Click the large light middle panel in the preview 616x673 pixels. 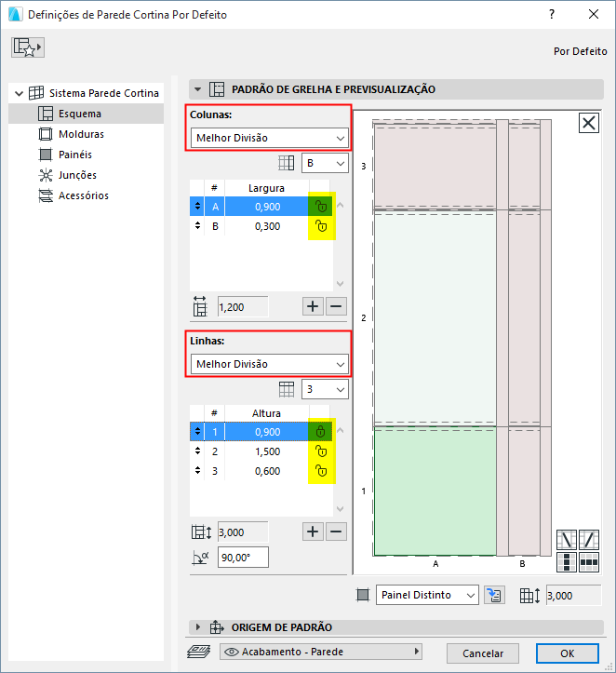(435, 318)
